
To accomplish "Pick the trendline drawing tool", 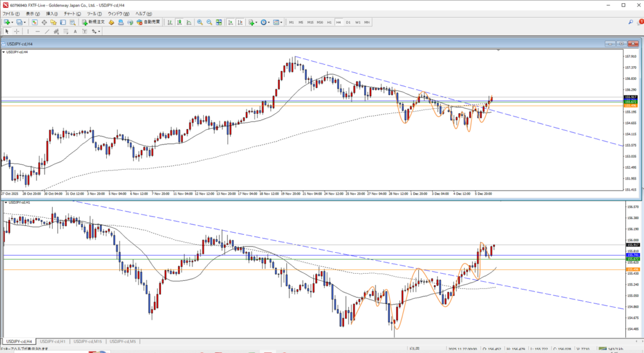I will coord(48,31).
